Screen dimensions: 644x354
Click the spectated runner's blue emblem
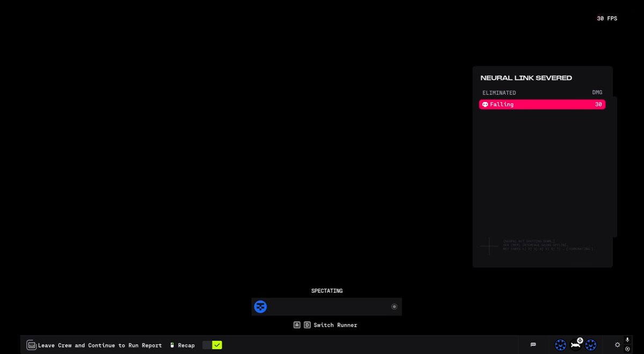[x=260, y=307]
